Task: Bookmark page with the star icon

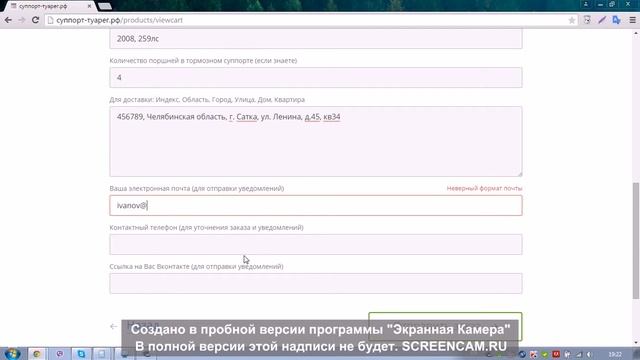Action: 571,20
